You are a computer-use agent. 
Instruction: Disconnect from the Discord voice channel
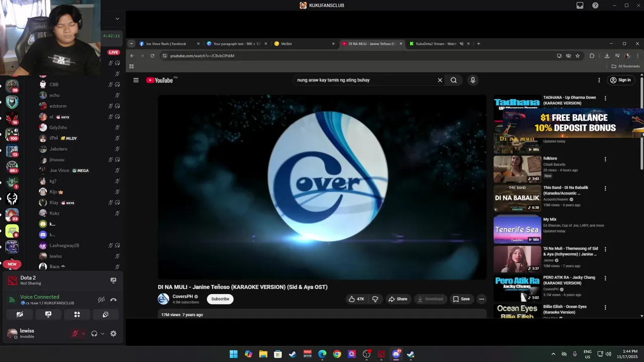coord(113,300)
